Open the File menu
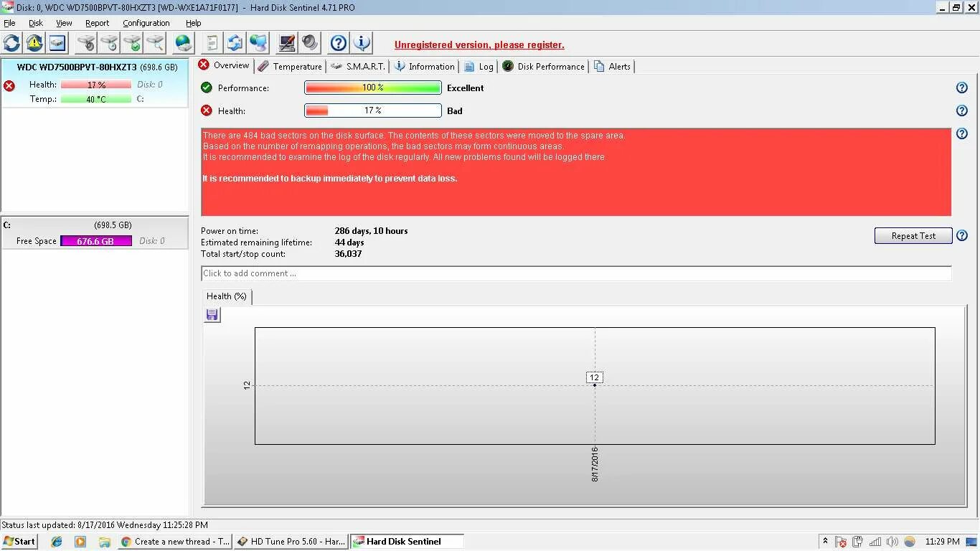This screenshot has width=980, height=551. 9,23
